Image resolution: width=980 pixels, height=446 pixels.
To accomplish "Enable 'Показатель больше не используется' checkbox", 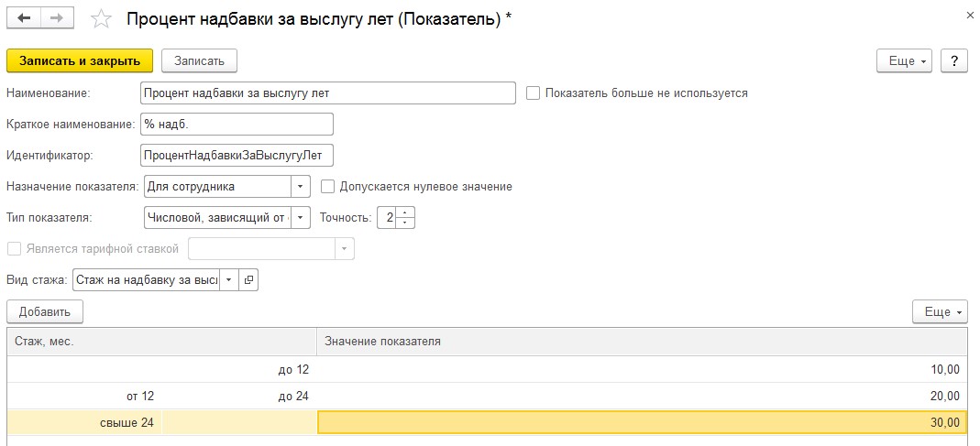I will tap(534, 93).
